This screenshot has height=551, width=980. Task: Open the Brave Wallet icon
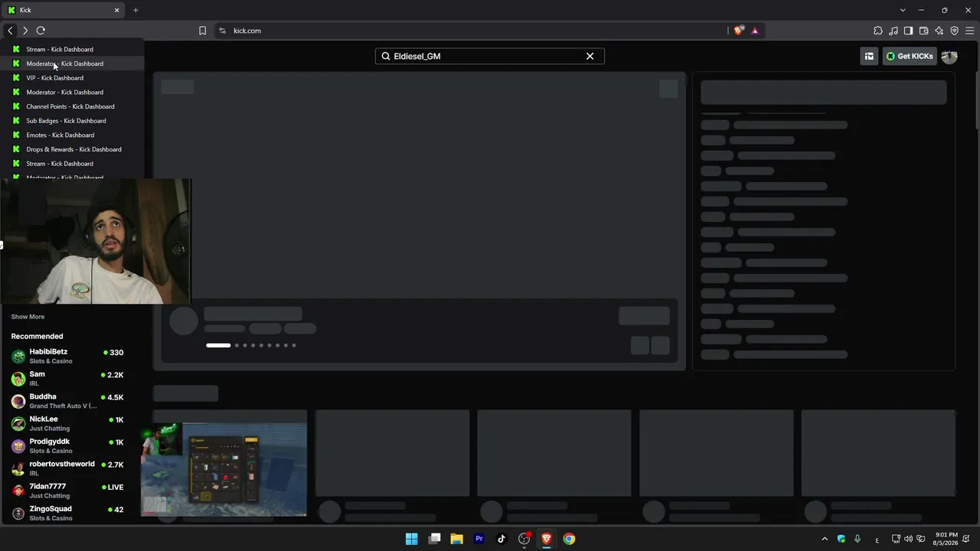tap(923, 31)
